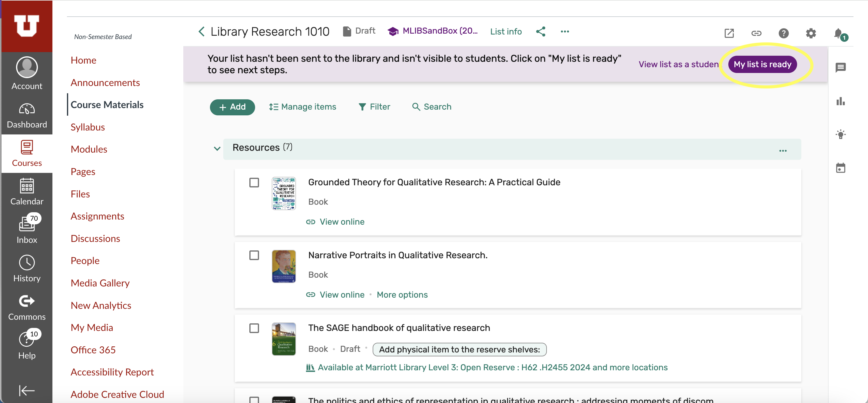Click the Grounded Theory book cover thumbnail
This screenshot has width=868, height=403.
point(284,193)
